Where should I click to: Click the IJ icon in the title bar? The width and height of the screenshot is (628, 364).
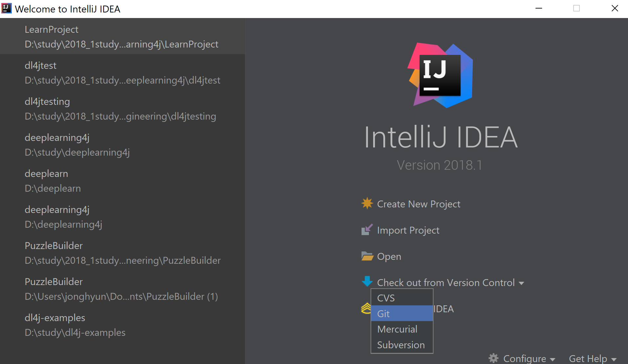7,8
